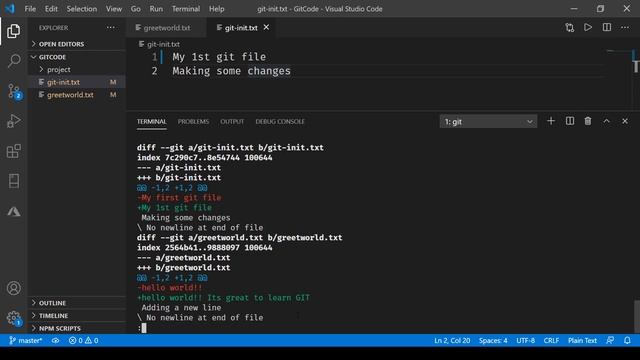Open notifications bell in status bar

point(627,340)
